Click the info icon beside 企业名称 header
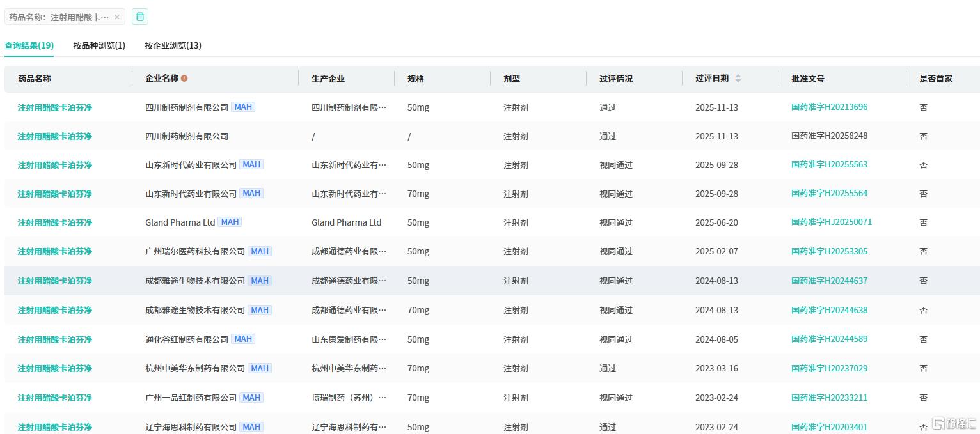980x434 pixels. (184, 79)
